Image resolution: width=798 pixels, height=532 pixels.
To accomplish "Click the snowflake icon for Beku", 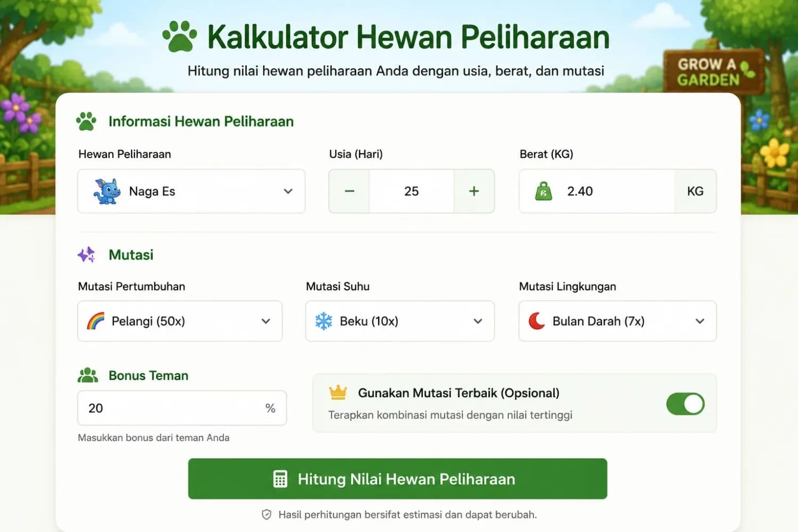I will click(x=323, y=321).
